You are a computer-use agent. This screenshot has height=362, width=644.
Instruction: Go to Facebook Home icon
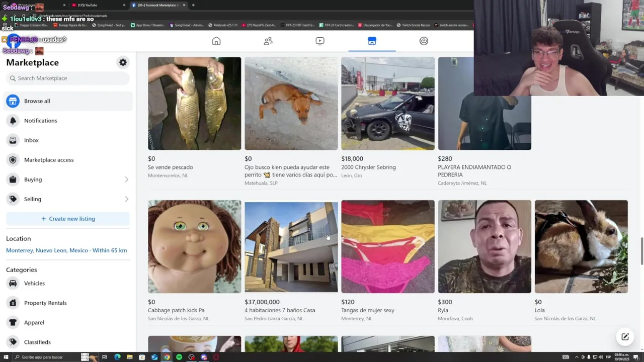coord(216,41)
